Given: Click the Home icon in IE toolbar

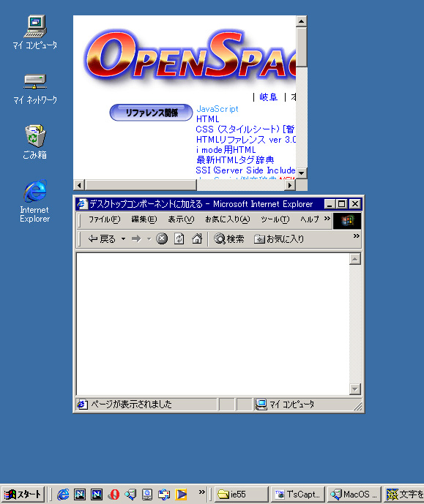Looking at the screenshot, I should (197, 238).
